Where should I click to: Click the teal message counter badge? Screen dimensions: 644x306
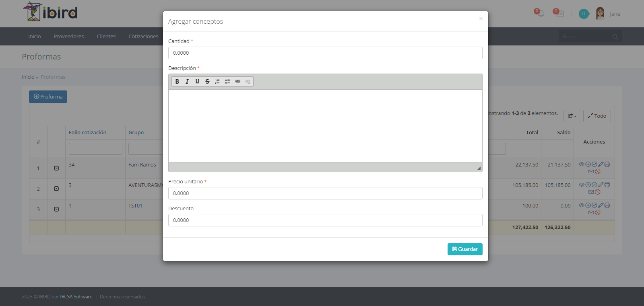(x=584, y=14)
